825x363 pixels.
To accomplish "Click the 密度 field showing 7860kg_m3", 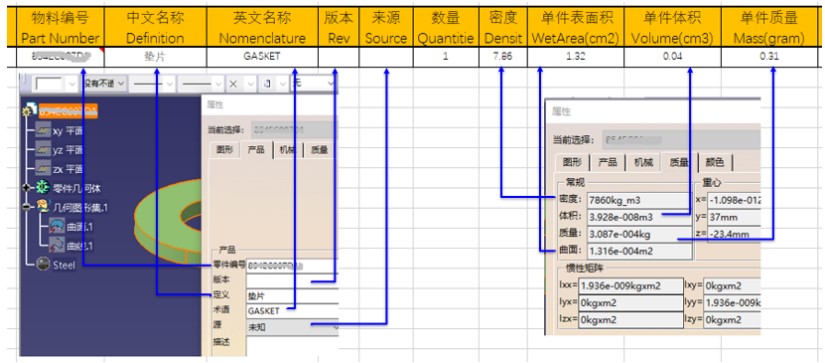I will pos(639,200).
